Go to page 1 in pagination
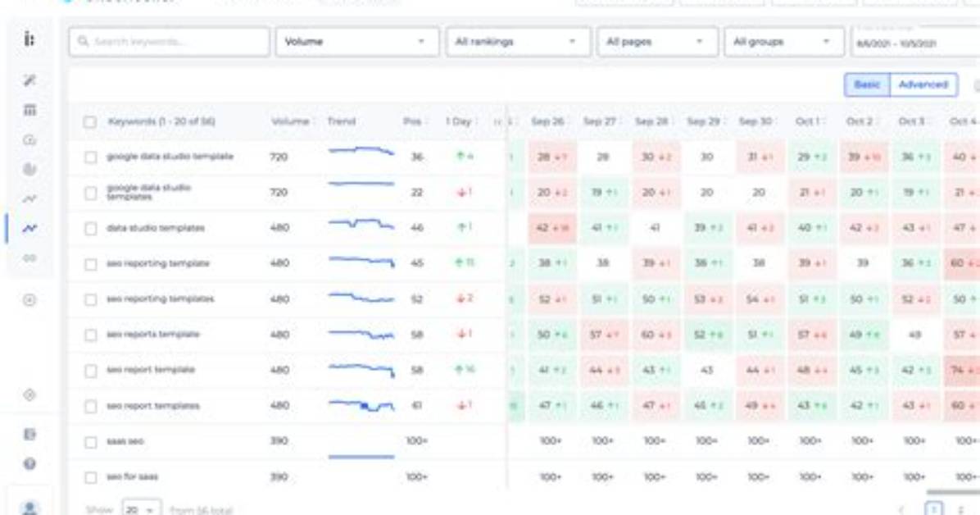This screenshot has height=515, width=980. pos(934,509)
